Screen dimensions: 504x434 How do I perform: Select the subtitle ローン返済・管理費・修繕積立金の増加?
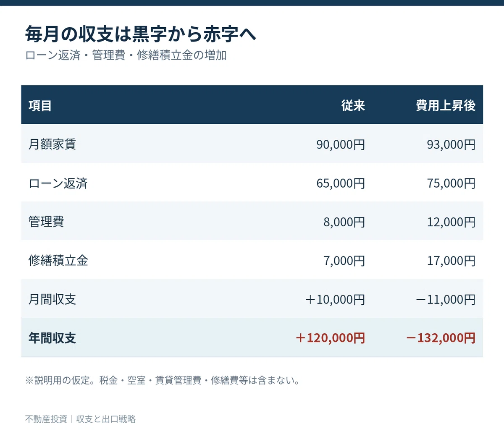coord(126,55)
